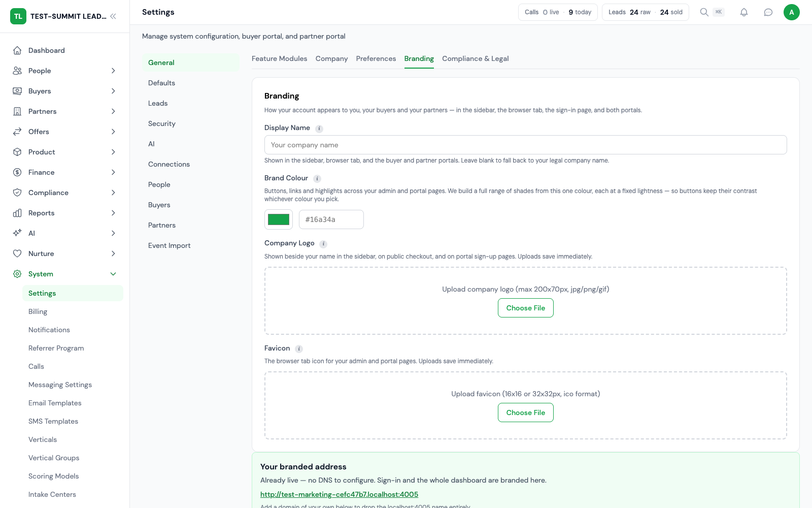Click the TL workspace logo badge

coord(18,16)
